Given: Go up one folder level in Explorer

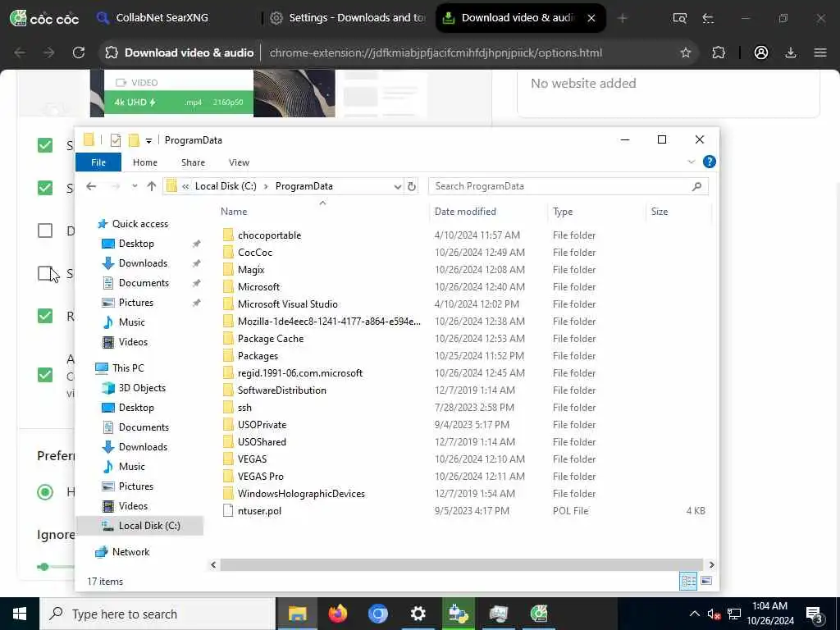Looking at the screenshot, I should click(x=152, y=186).
